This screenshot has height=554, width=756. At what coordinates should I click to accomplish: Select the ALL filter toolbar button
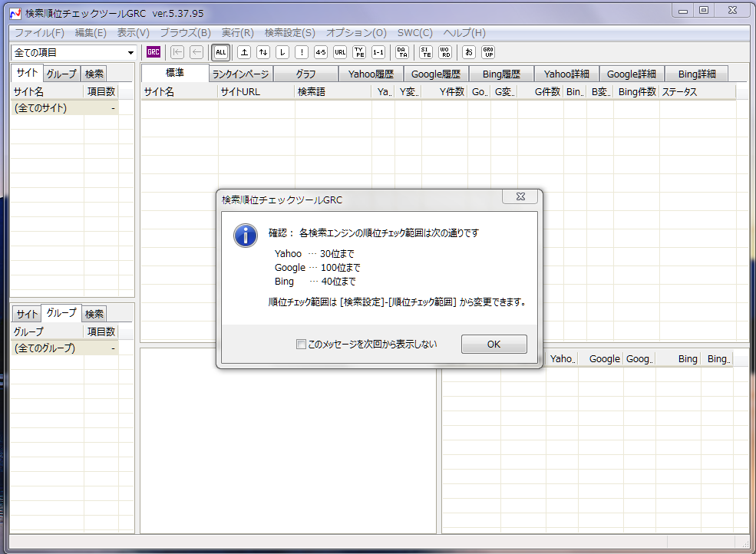(221, 52)
